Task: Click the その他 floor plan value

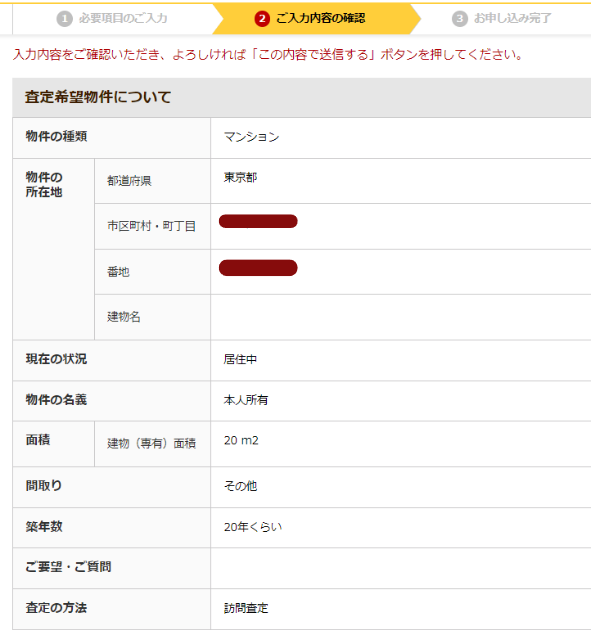Action: coord(240,486)
